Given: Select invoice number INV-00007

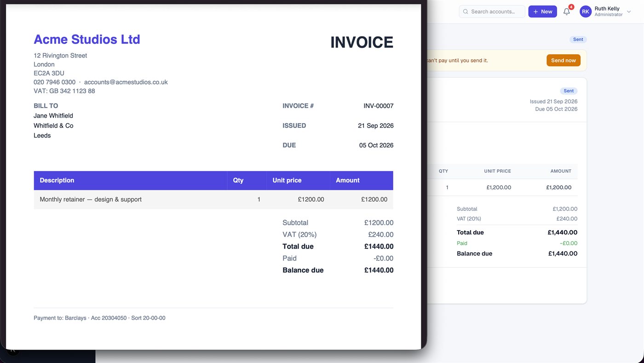Looking at the screenshot, I should tap(379, 106).
